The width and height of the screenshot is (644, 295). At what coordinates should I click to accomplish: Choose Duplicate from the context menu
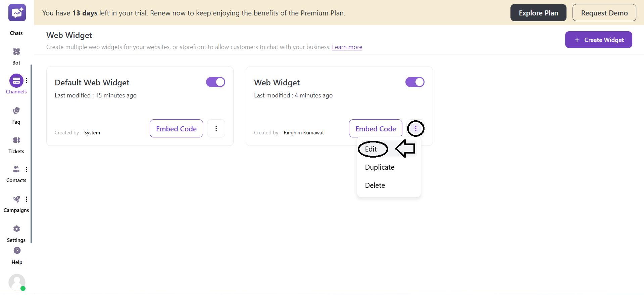click(x=380, y=167)
